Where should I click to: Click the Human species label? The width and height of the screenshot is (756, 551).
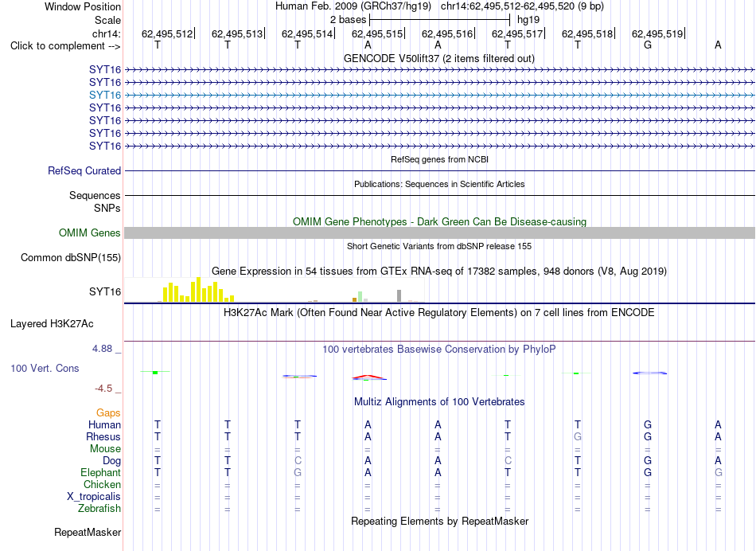[x=104, y=424]
